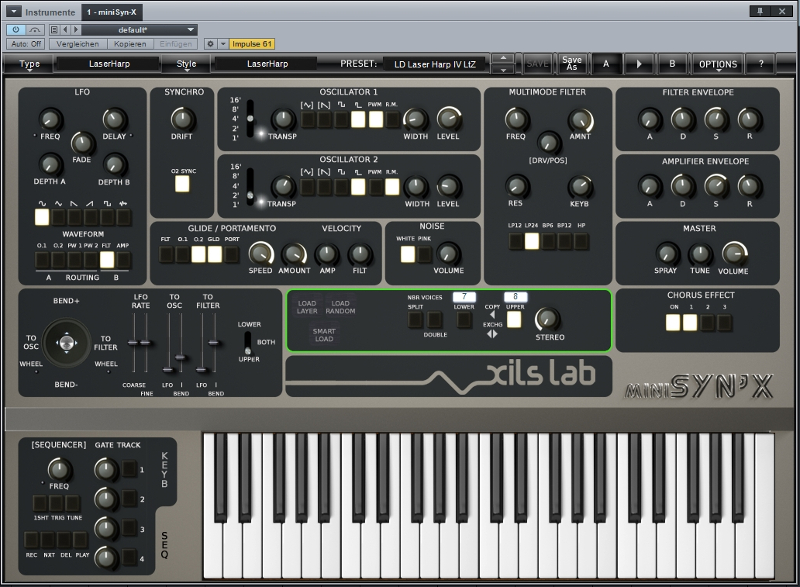The height and width of the screenshot is (587, 800).
Task: Click the LFO RATE COARSE slider
Action: 134,343
